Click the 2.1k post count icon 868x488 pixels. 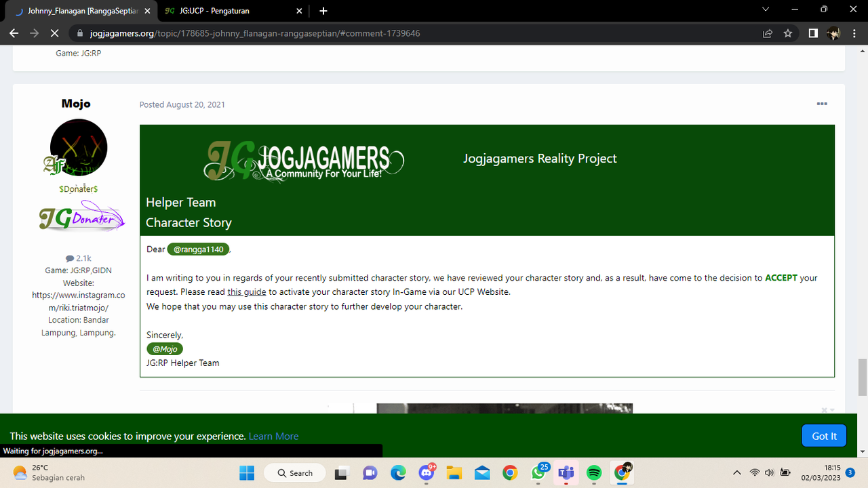click(69, 258)
